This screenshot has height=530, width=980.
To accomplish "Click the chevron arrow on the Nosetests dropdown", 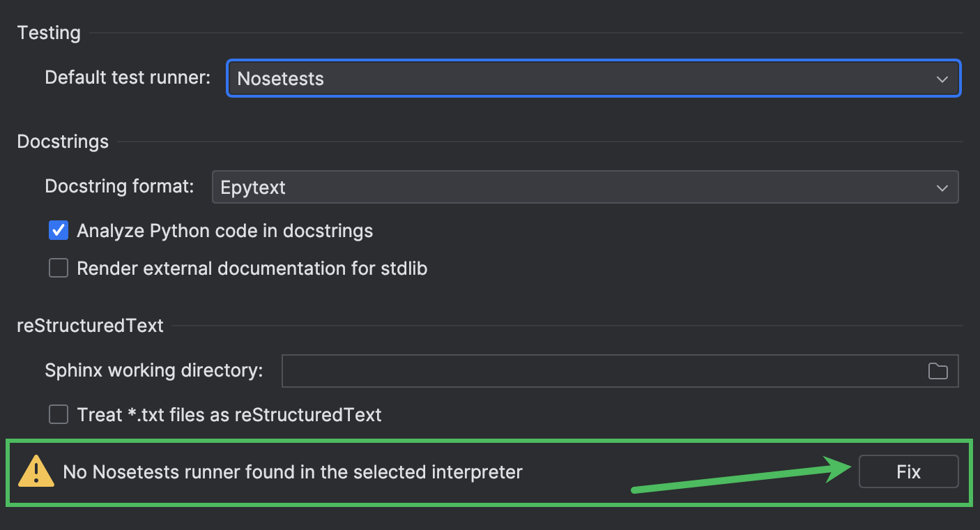I will click(942, 79).
